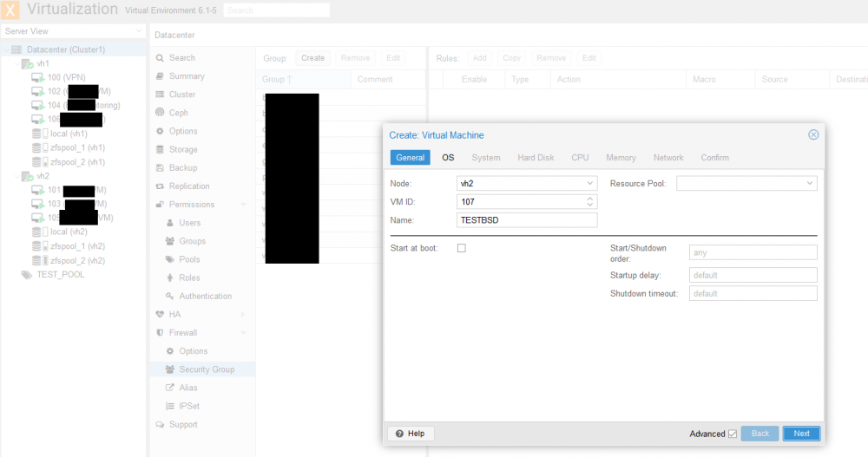Viewport: 868px width, 457px height.
Task: Open Security Group in the Firewall menu
Action: pyautogui.click(x=202, y=369)
